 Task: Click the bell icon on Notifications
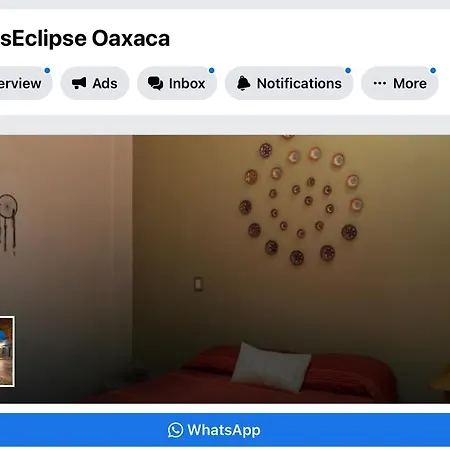pos(243,83)
